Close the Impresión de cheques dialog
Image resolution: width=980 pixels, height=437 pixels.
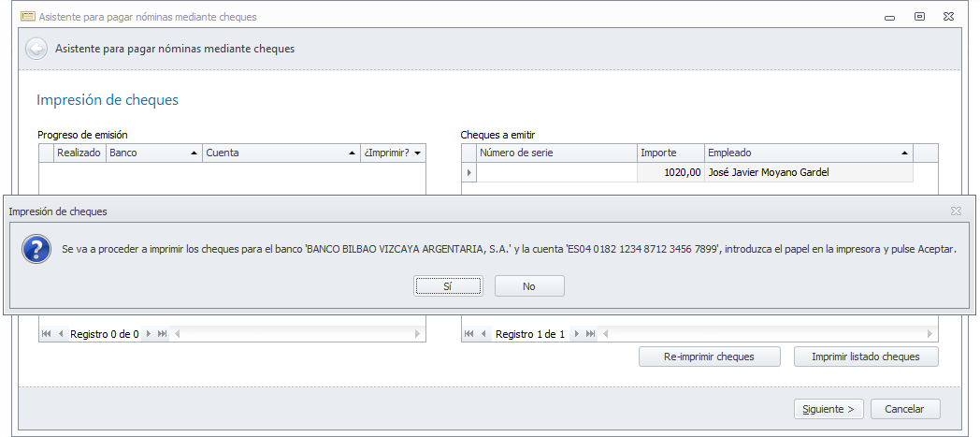[956, 211]
